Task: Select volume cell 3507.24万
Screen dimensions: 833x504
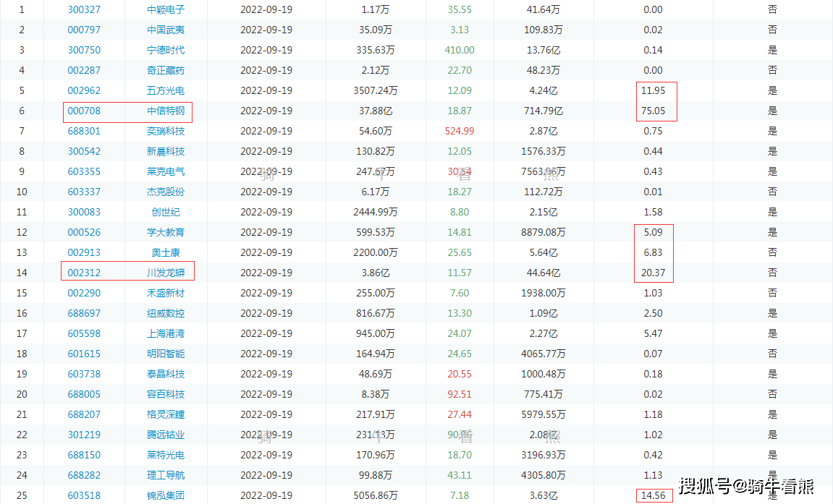Action: click(376, 90)
